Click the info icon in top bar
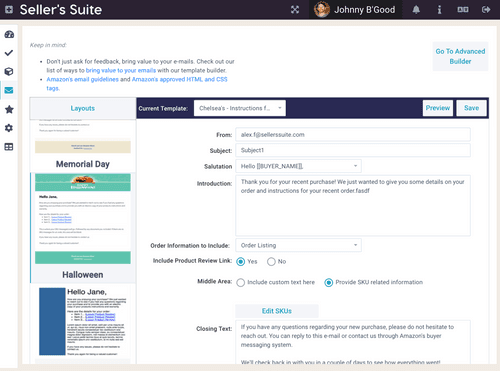The width and height of the screenshot is (500, 371). coord(439,10)
